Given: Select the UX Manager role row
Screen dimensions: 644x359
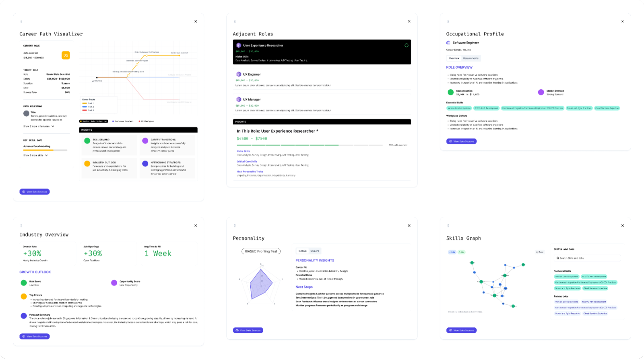Looking at the screenshot, I should point(322,105).
